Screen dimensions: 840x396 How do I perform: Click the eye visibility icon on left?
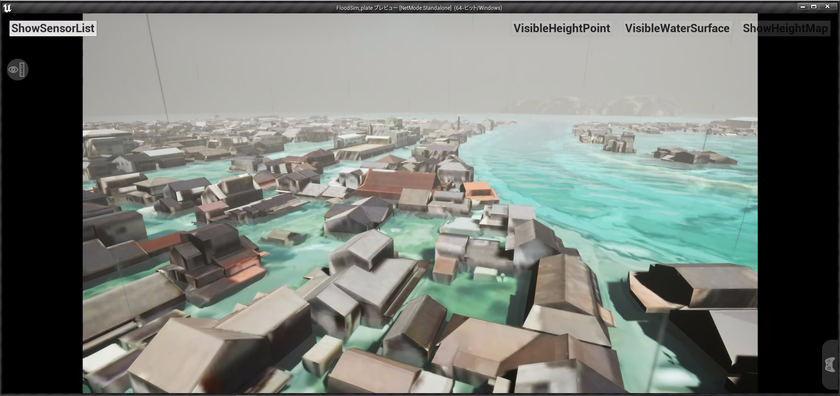pos(18,70)
